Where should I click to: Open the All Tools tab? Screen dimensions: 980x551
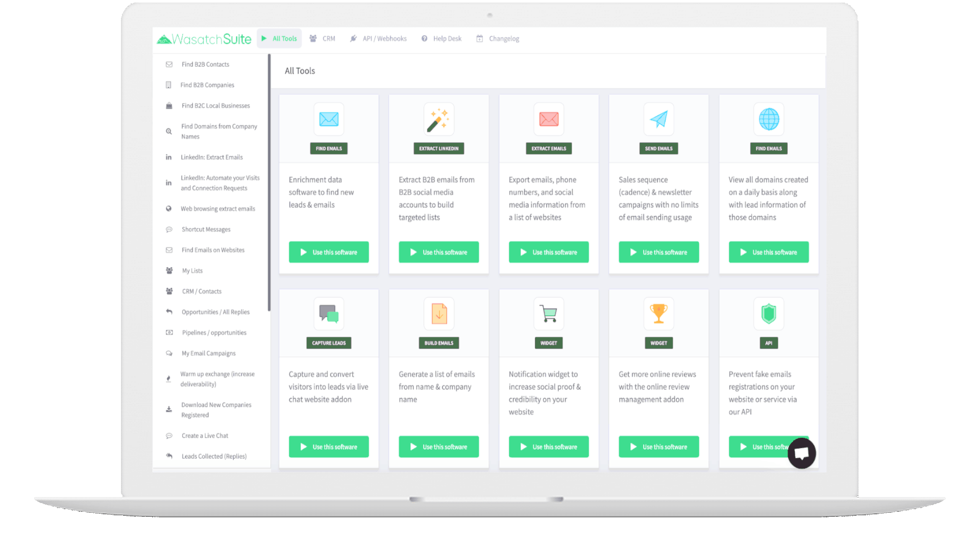[x=279, y=39]
